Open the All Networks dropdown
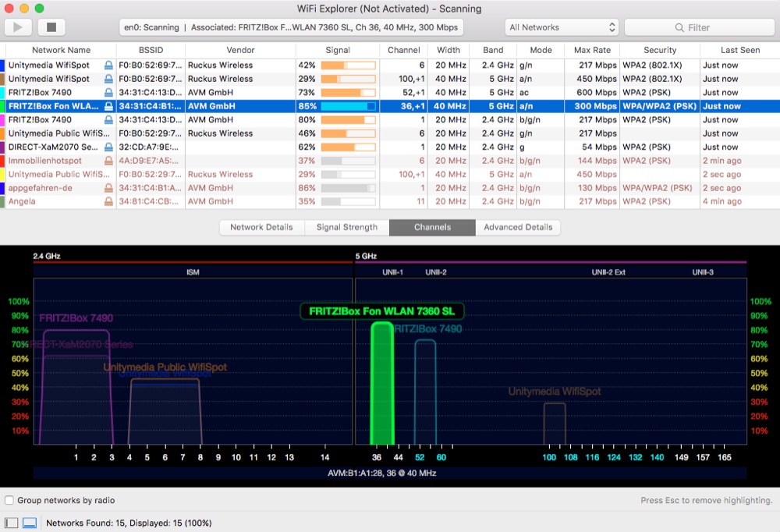This screenshot has height=532, width=780. tap(562, 27)
